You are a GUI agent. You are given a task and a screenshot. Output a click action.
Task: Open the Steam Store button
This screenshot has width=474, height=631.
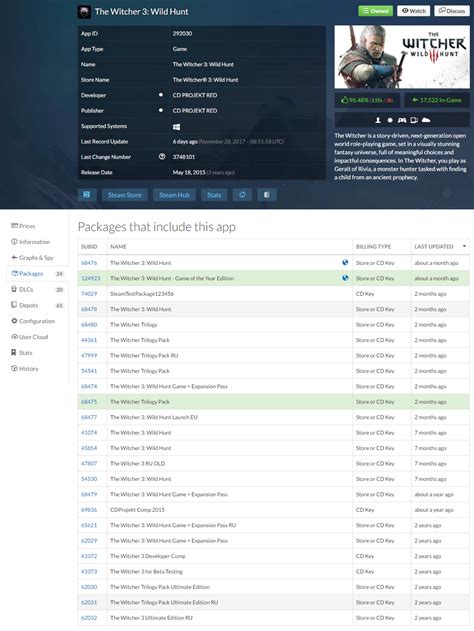coord(125,195)
